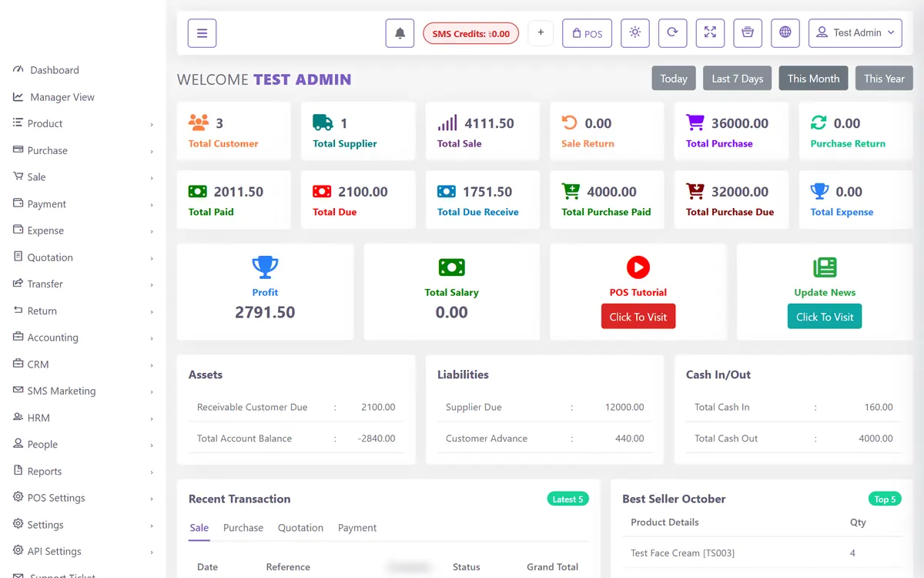The width and height of the screenshot is (924, 578).
Task: Filter dashboard by This Year
Action: [x=884, y=79]
